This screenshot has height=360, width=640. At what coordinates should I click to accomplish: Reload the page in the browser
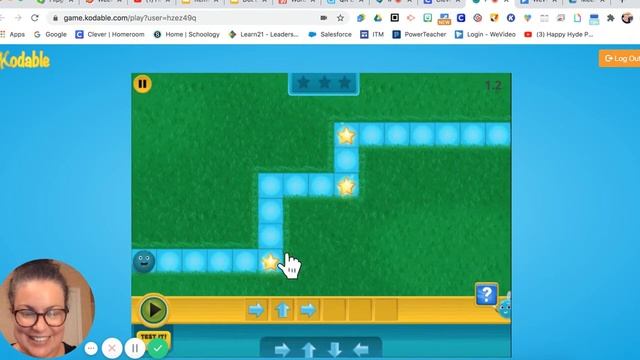tap(35, 18)
